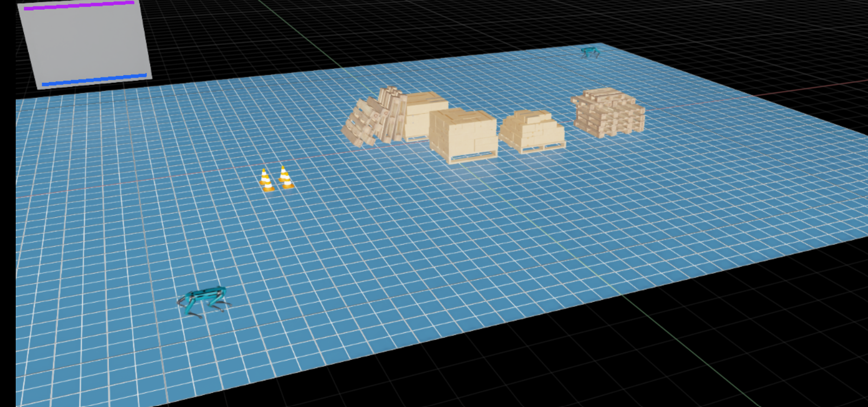Click the front cone of the right cone pair

pyautogui.click(x=288, y=182)
